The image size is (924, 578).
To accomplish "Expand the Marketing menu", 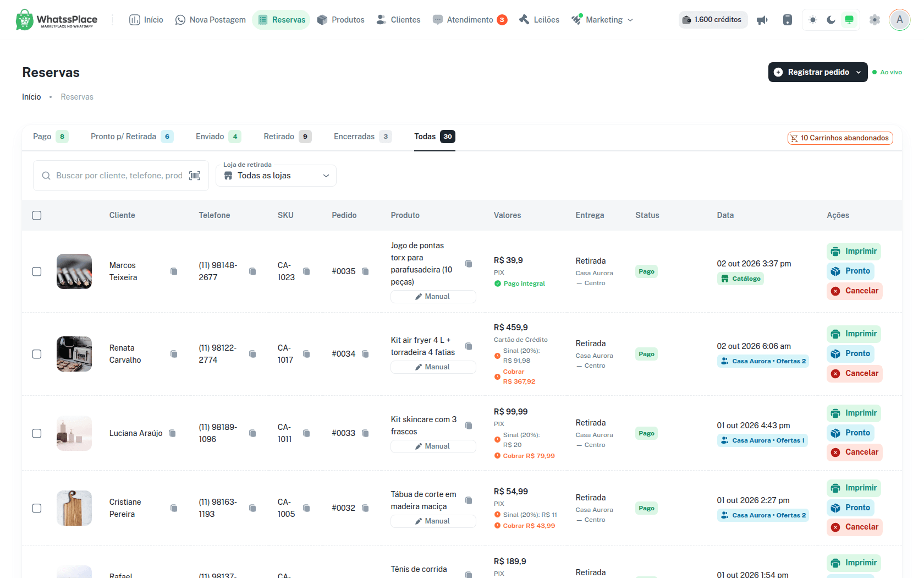I will pyautogui.click(x=602, y=20).
